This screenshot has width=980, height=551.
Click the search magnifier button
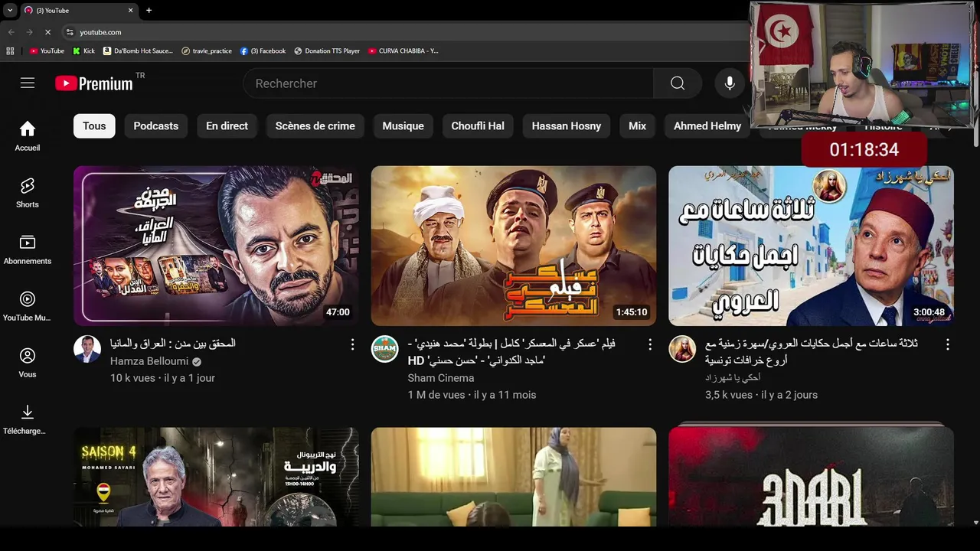click(678, 83)
